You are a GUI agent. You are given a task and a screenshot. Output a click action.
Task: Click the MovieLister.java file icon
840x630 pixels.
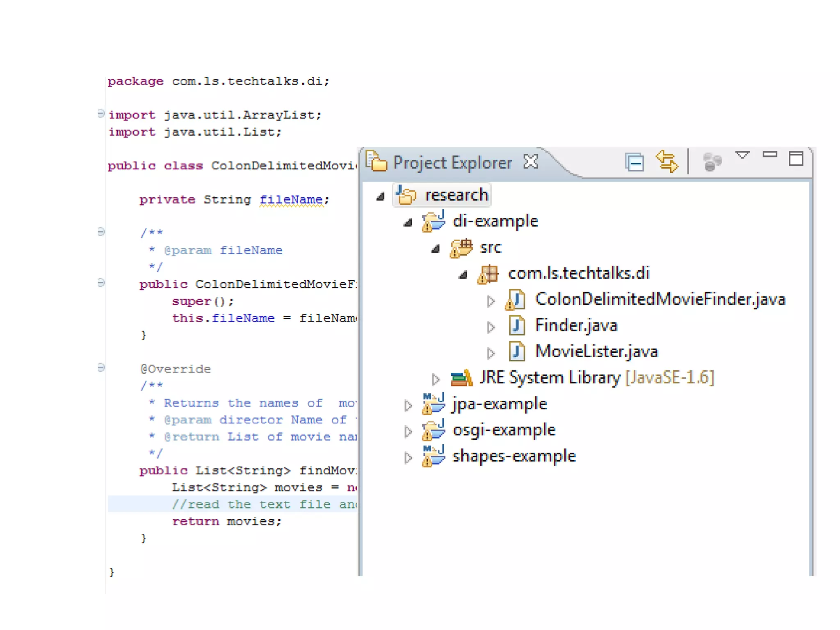point(517,352)
